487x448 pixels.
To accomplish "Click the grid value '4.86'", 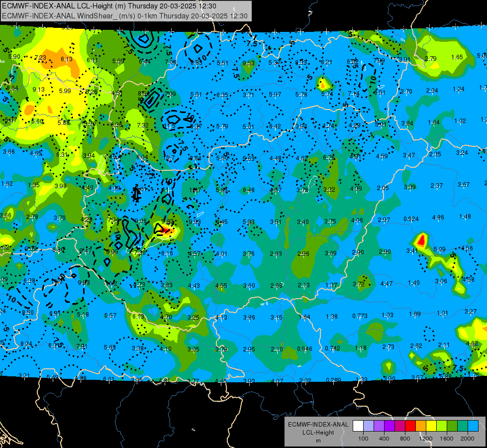I will coord(438,218).
